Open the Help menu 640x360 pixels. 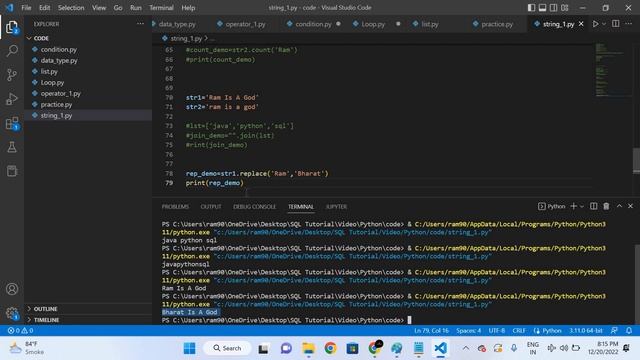(188, 8)
